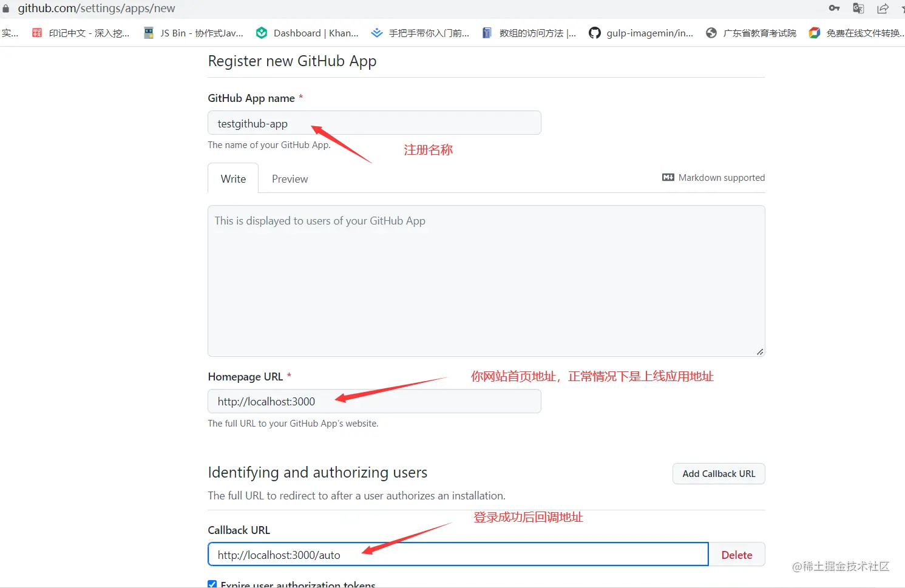Click the text 'The name of your GitHub App.'
Image resolution: width=905 pixels, height=588 pixels.
[x=269, y=145]
